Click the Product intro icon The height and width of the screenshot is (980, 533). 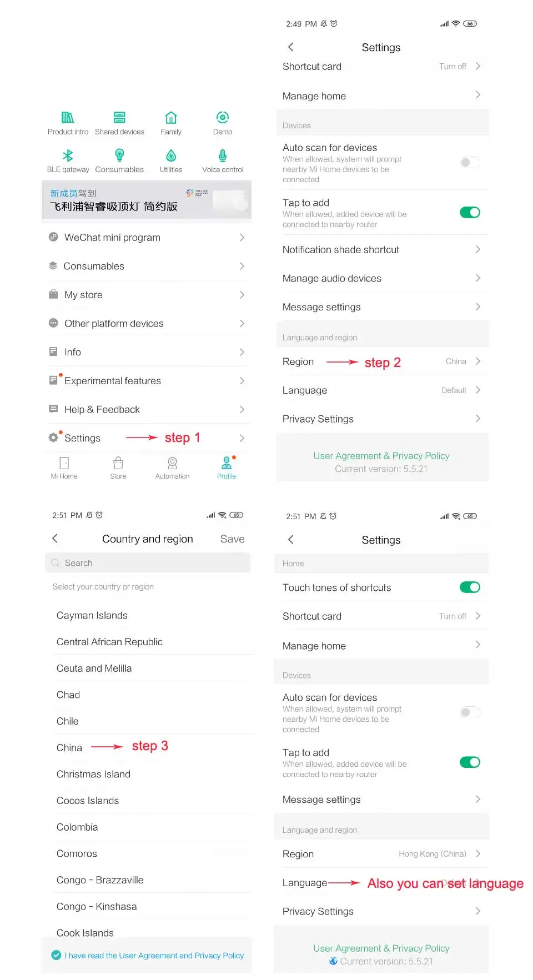(x=68, y=117)
